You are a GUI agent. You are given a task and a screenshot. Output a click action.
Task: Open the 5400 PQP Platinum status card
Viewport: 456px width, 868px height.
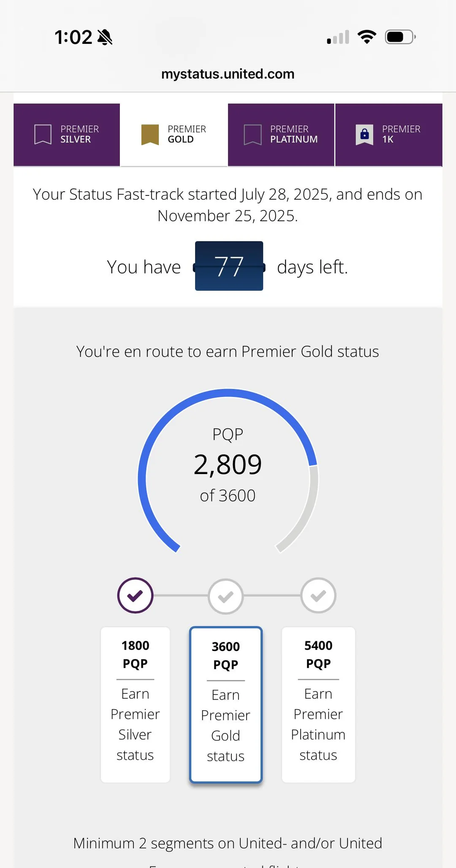pyautogui.click(x=318, y=704)
